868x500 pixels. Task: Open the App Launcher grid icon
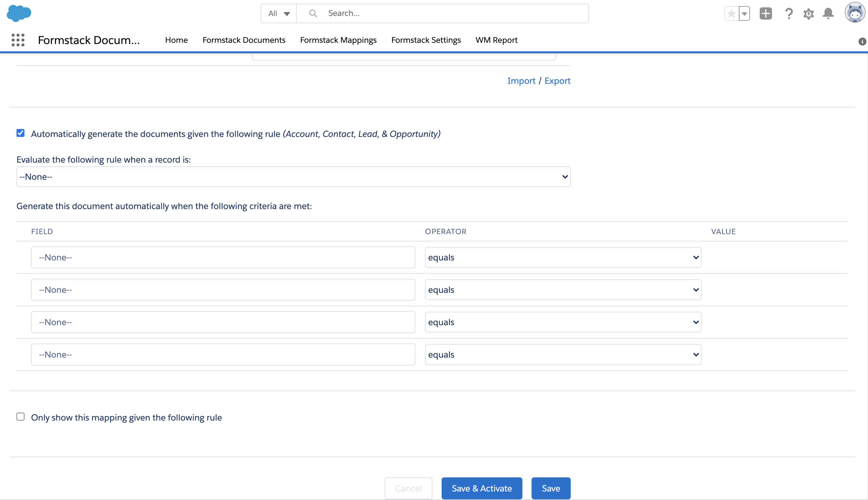tap(18, 40)
